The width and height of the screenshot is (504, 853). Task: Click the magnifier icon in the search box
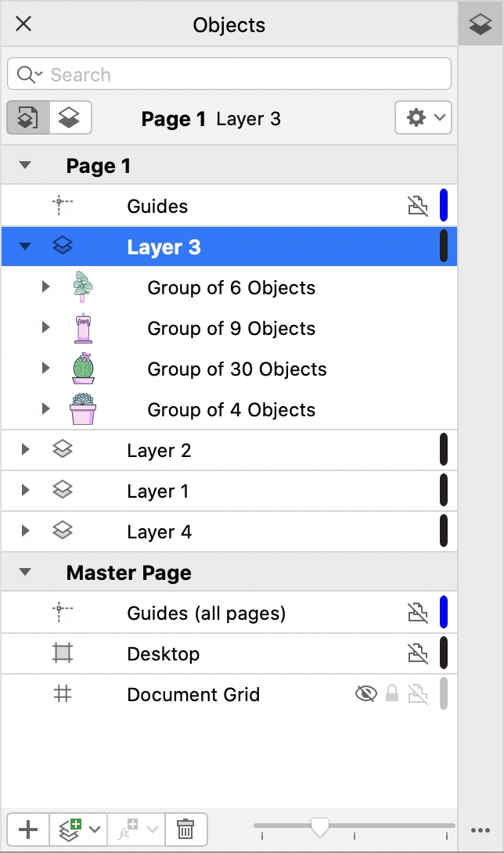(x=26, y=74)
